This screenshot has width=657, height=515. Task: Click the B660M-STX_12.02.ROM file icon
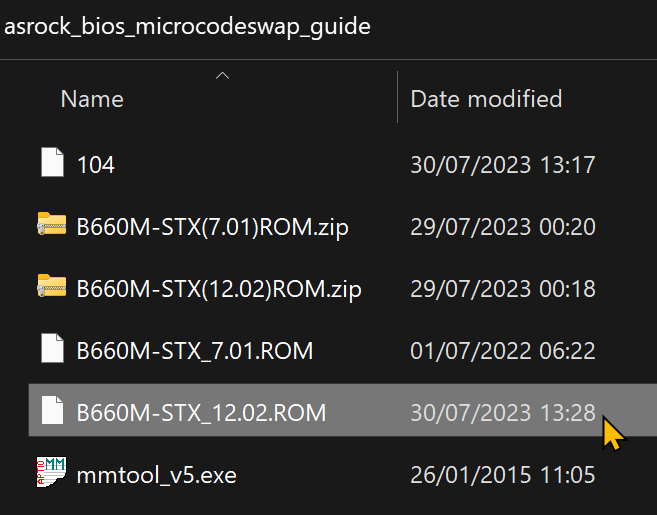52,411
